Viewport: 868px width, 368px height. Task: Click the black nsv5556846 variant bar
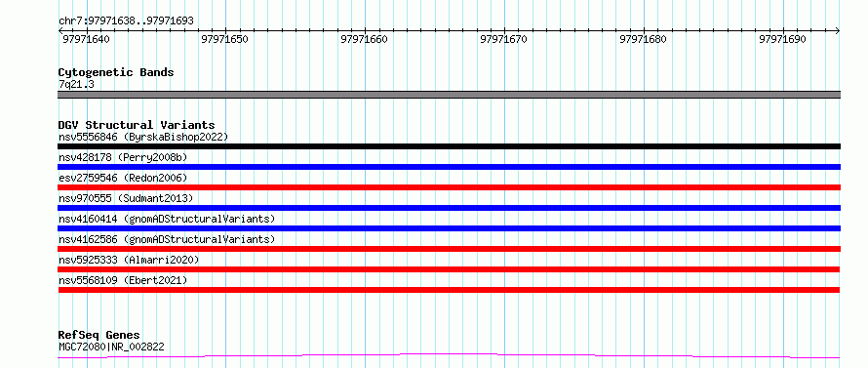pos(449,146)
